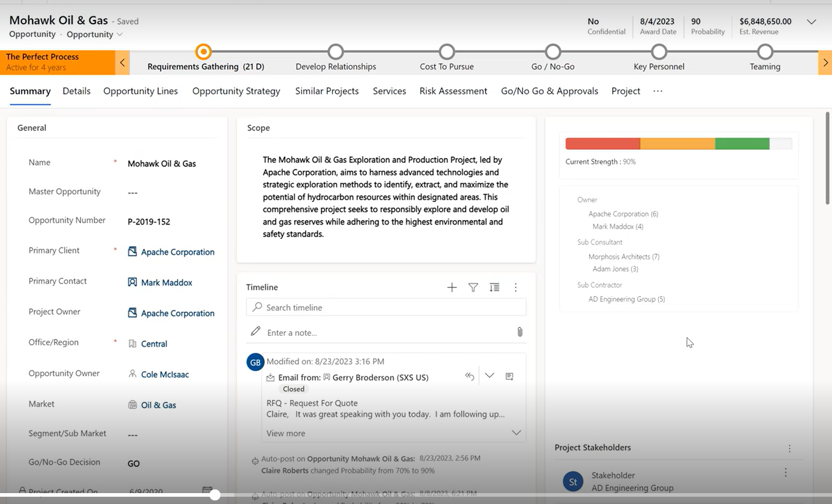
Task: Open the Apache Corporation primary client record
Action: pyautogui.click(x=176, y=252)
